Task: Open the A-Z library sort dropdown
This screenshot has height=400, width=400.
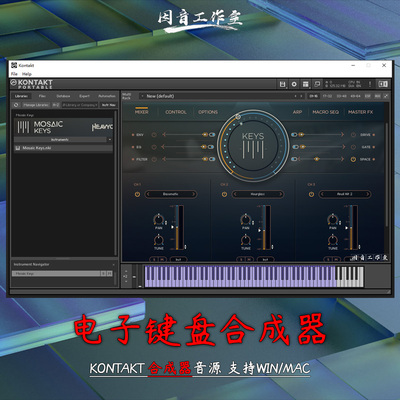Action: (56, 105)
